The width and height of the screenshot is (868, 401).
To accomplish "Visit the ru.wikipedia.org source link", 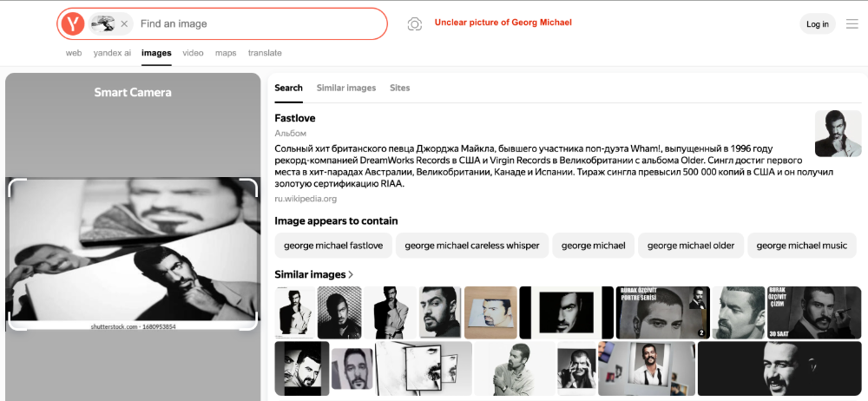I will [306, 199].
